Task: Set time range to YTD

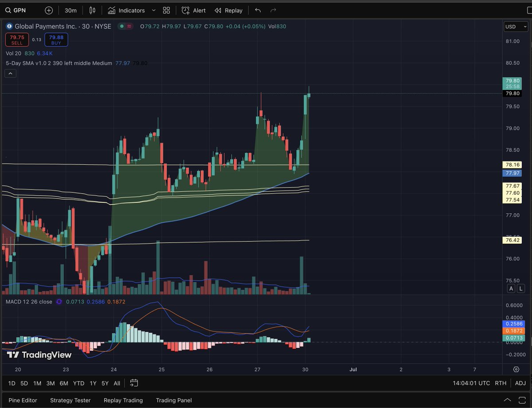Action: pyautogui.click(x=79, y=383)
